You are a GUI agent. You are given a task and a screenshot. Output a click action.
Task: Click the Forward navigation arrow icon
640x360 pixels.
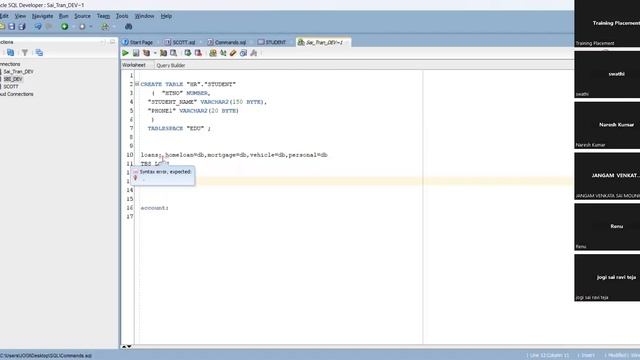[x=49, y=27]
